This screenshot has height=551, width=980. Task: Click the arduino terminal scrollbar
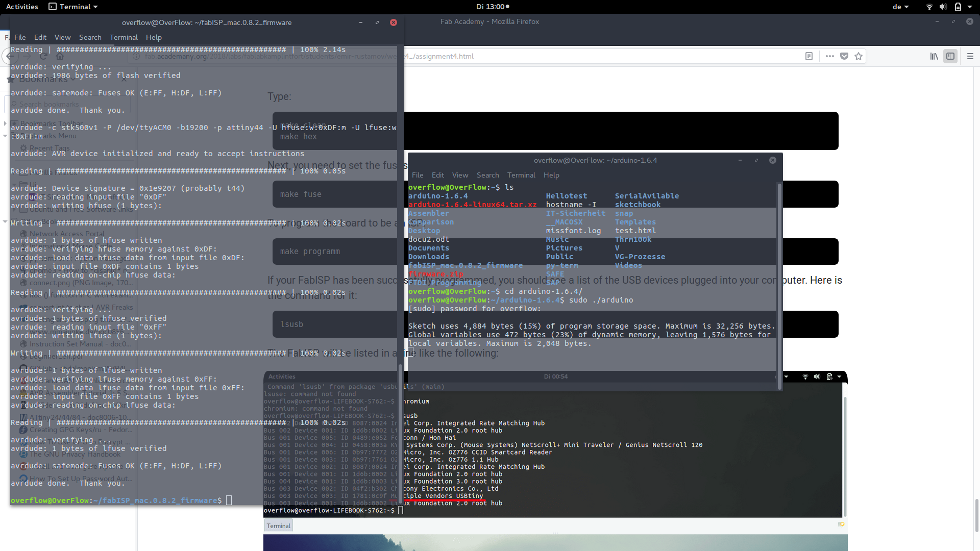click(779, 286)
